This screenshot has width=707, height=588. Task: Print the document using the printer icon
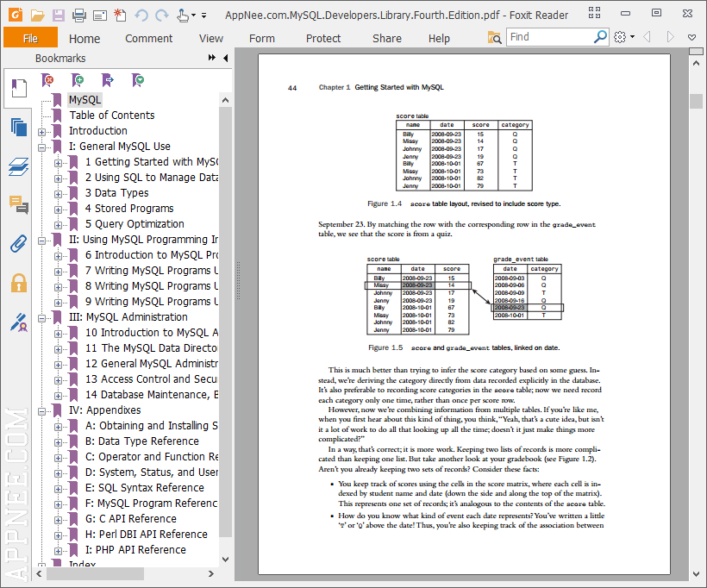tap(79, 16)
